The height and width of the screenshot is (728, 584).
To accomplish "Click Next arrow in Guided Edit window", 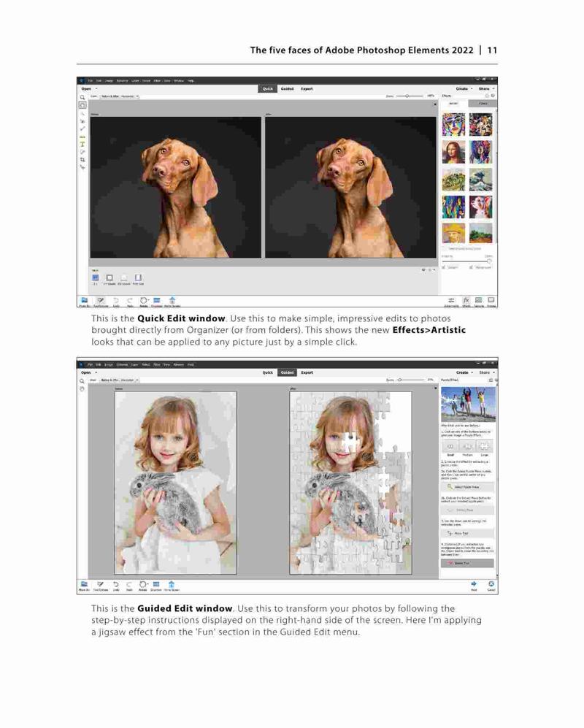I will [x=474, y=586].
